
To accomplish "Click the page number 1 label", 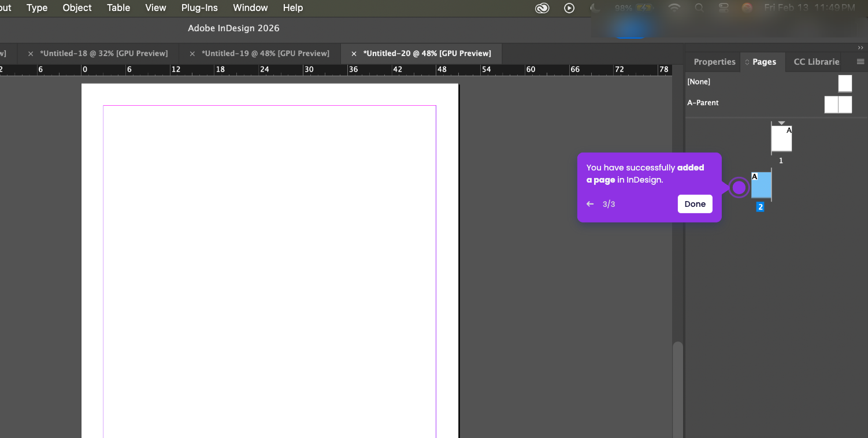I will click(x=781, y=161).
